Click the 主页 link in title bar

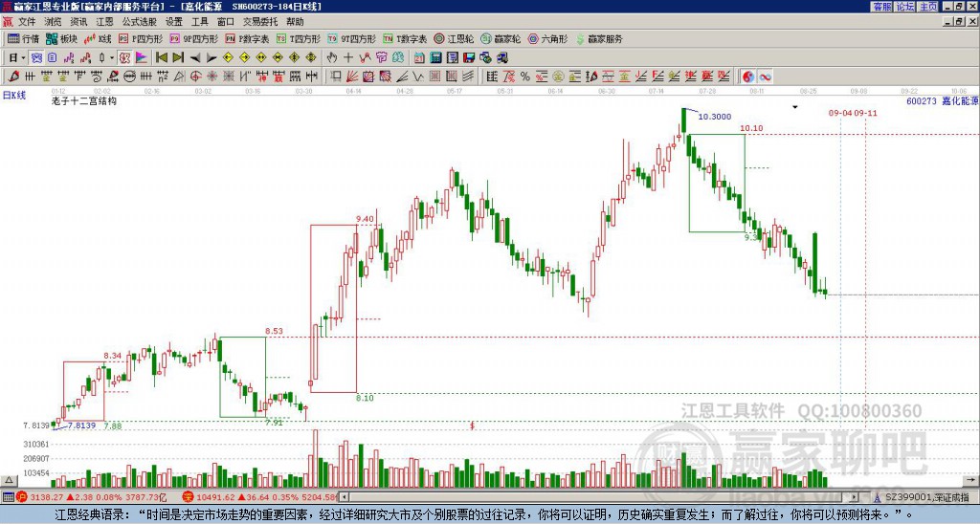pyautogui.click(x=928, y=7)
